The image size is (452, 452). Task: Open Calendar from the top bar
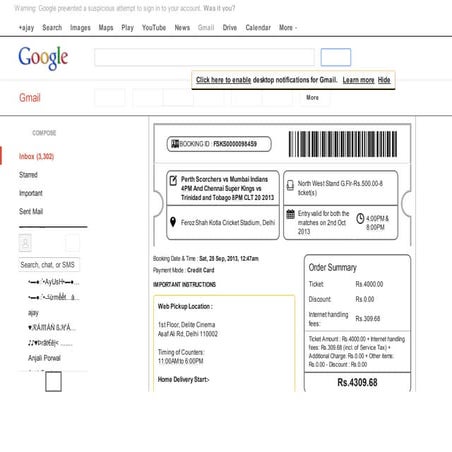coord(258,28)
